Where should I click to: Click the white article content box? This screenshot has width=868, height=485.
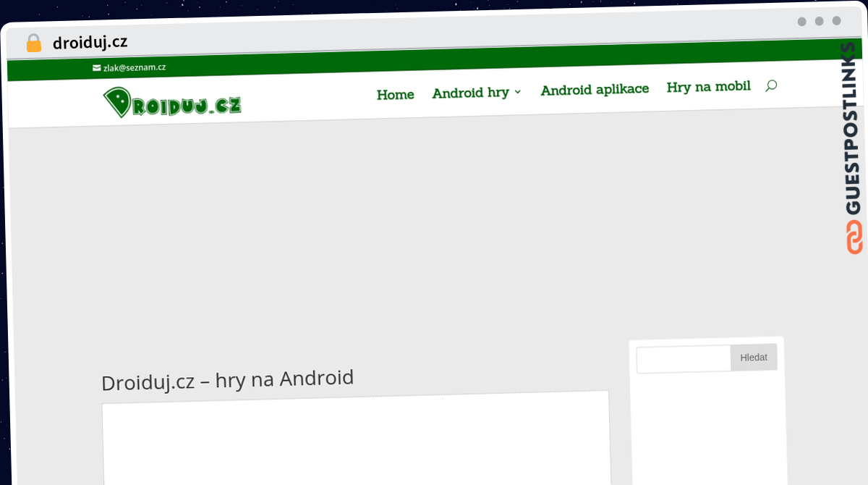(x=356, y=439)
